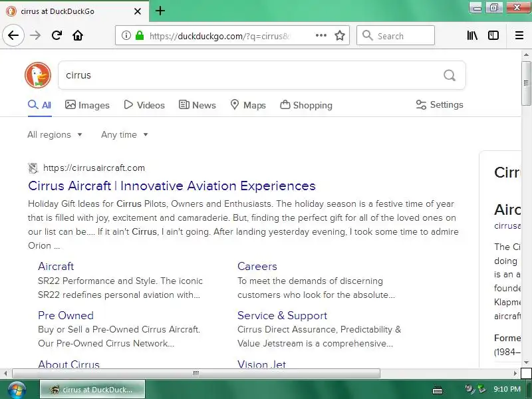Click the cirrusaircraft.com favicon icon
532x399 pixels.
33,168
